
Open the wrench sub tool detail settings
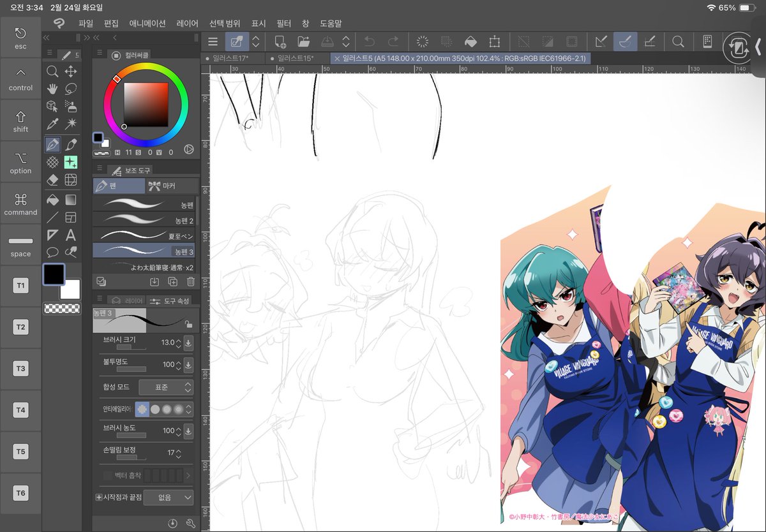[190, 523]
